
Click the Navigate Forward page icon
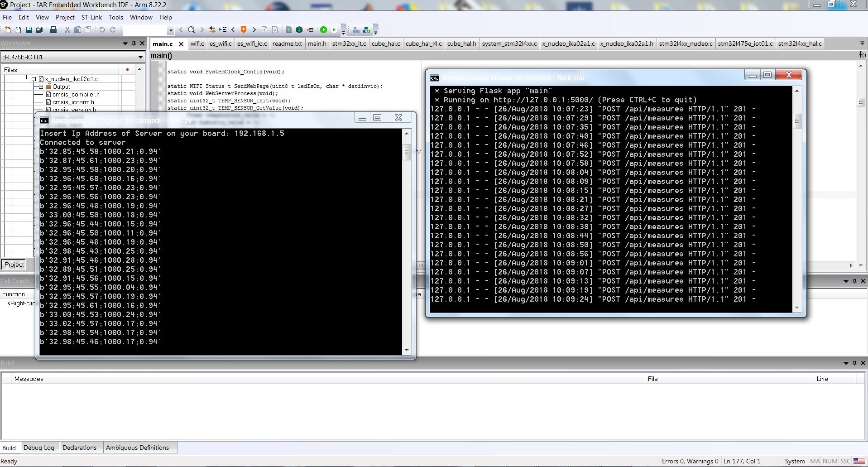coord(275,30)
